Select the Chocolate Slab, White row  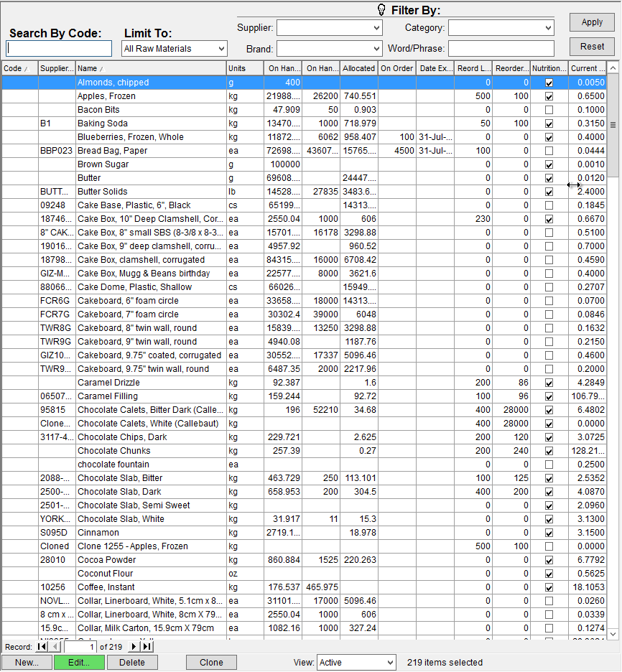tap(304, 519)
